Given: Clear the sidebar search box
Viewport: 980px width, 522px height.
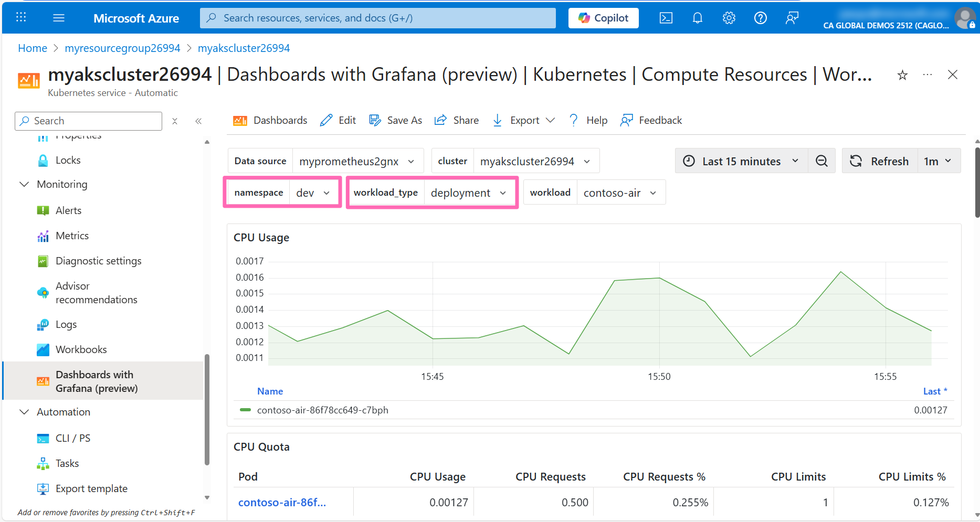Looking at the screenshot, I should tap(175, 121).
